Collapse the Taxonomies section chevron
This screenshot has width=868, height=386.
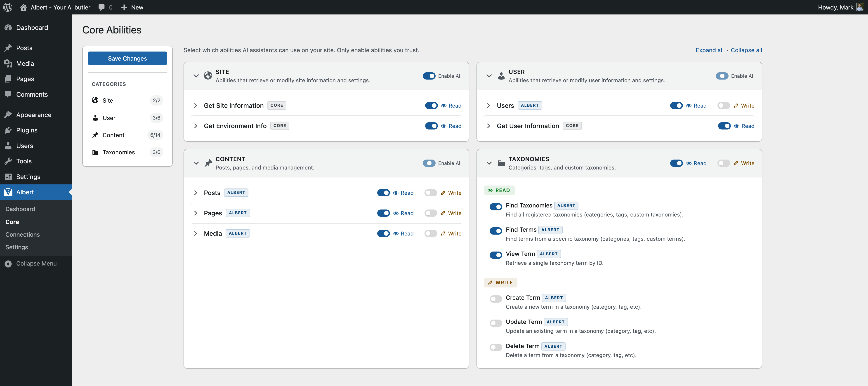coord(489,163)
